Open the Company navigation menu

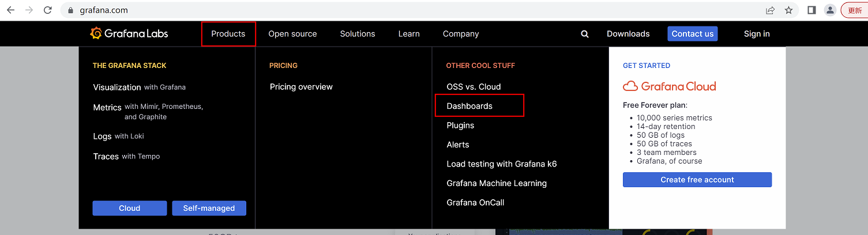tap(461, 34)
